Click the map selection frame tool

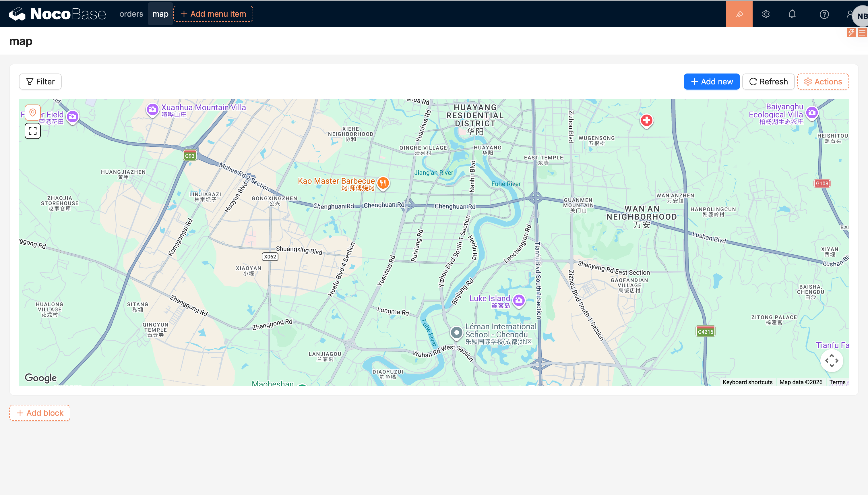(x=33, y=131)
